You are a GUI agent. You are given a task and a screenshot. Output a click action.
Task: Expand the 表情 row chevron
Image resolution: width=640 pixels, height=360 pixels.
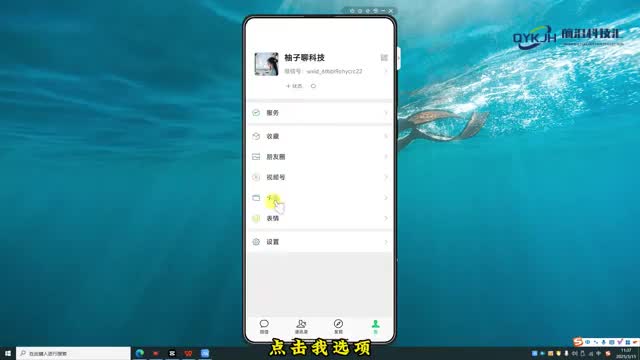(x=386, y=218)
